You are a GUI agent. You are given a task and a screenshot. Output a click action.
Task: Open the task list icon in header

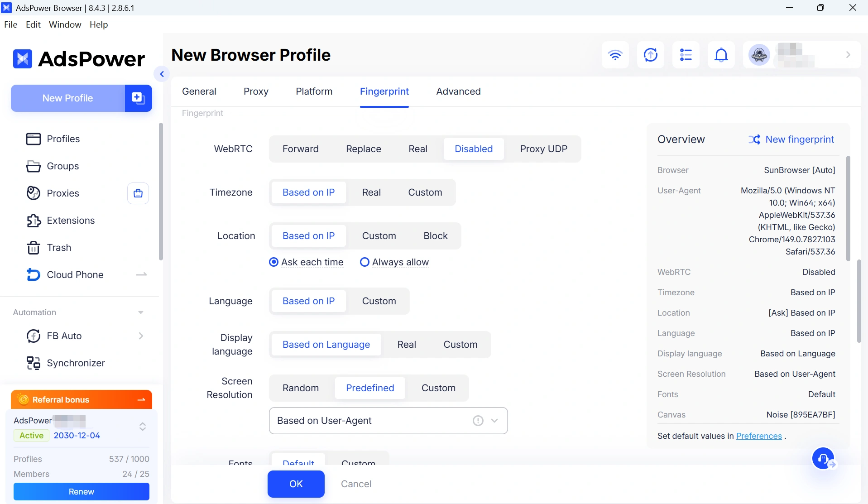[686, 55]
